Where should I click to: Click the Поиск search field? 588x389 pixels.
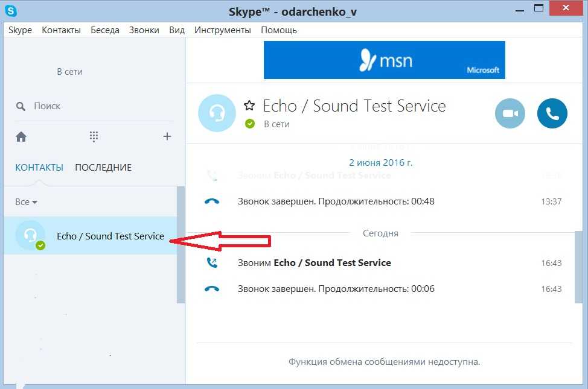click(97, 106)
